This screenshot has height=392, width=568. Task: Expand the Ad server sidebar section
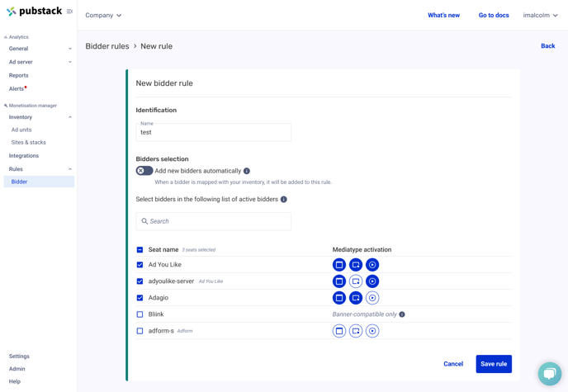point(40,62)
